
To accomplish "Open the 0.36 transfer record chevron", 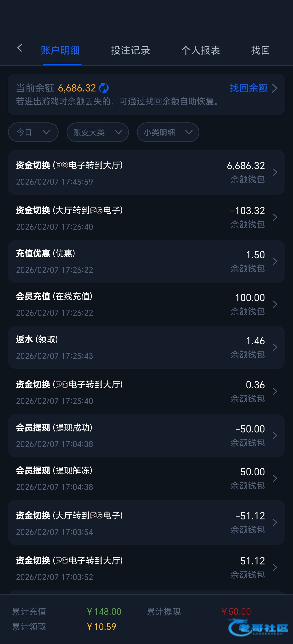I will [x=275, y=391].
